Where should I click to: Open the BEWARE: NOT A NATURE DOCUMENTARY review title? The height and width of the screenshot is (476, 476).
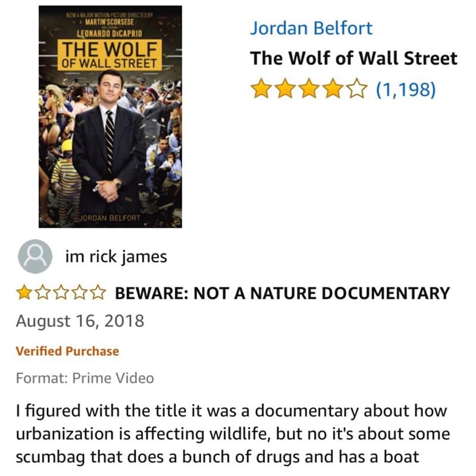282,293
